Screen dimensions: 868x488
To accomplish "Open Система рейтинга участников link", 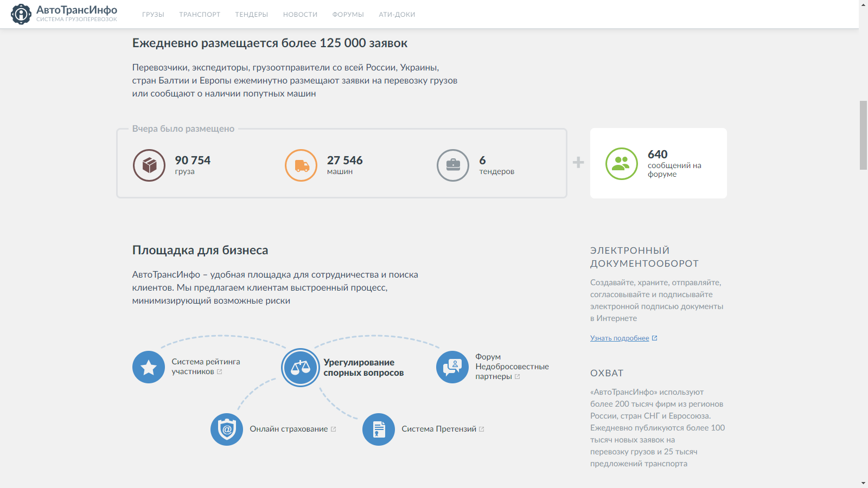I will click(206, 367).
